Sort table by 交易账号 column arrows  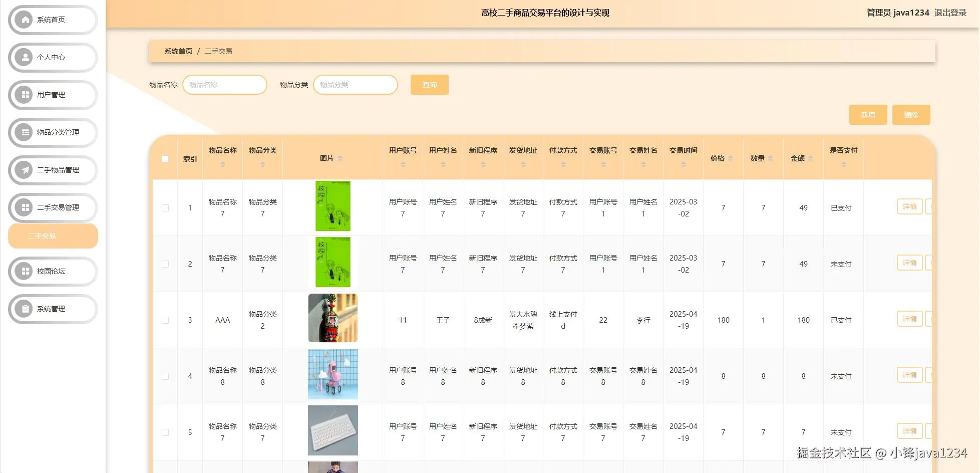click(603, 164)
